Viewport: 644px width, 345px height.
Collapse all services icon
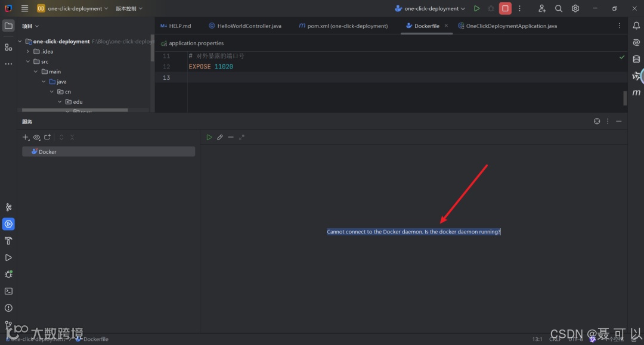point(72,138)
